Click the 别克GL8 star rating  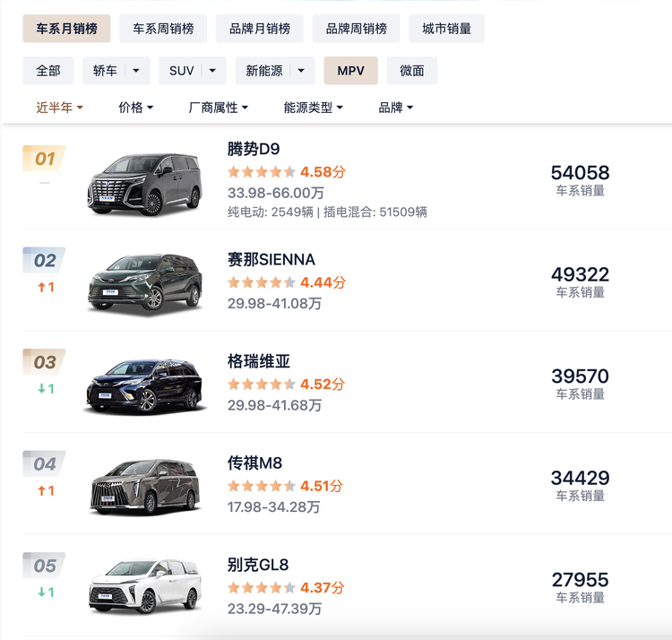[262, 588]
